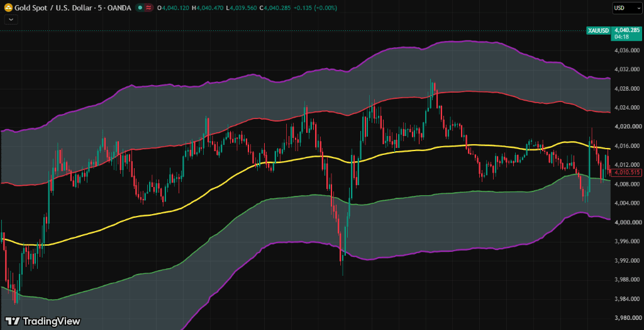Click the 4,000.000 price axis label
Image resolution: width=644 pixels, height=330 pixels.
pyautogui.click(x=627, y=222)
